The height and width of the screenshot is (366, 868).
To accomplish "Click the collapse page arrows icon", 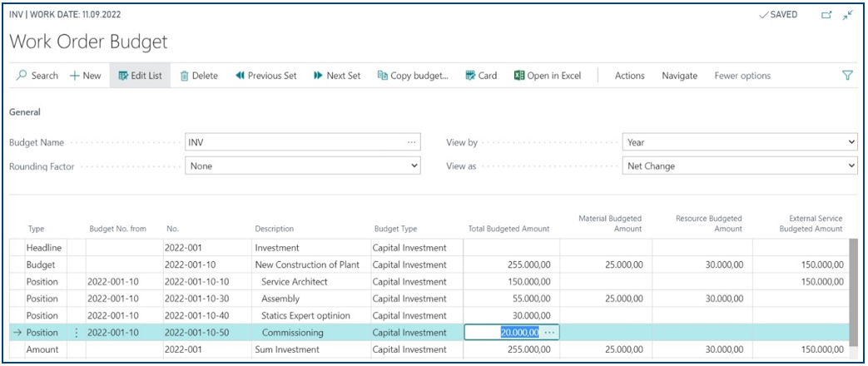I will click(847, 16).
